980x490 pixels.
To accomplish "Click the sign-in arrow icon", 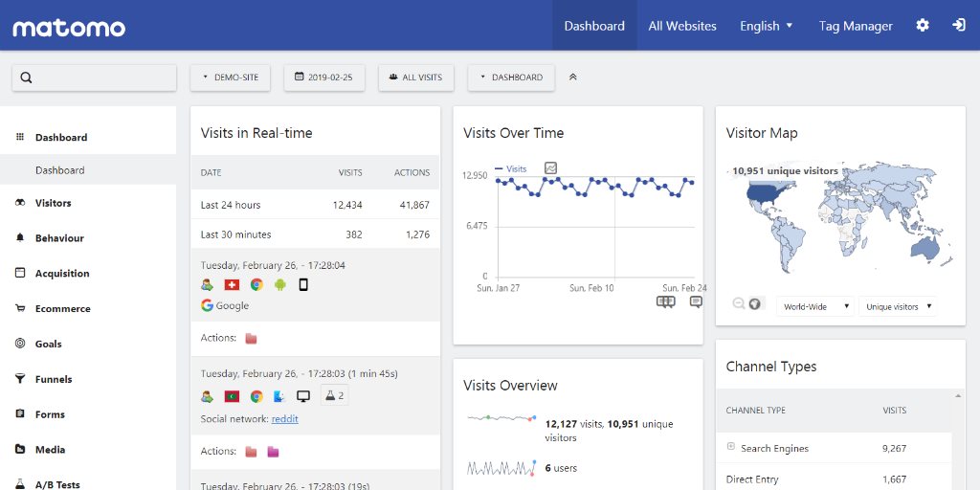I will coord(959,25).
